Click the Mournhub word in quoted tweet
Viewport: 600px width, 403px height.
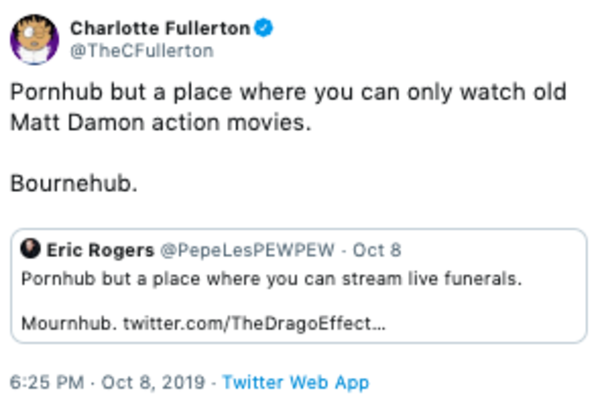tap(67, 324)
